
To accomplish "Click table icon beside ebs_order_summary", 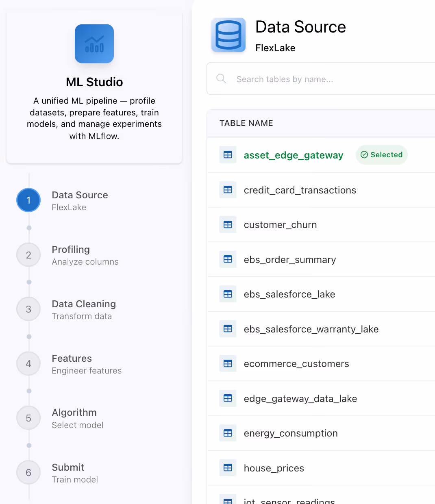I will point(228,259).
